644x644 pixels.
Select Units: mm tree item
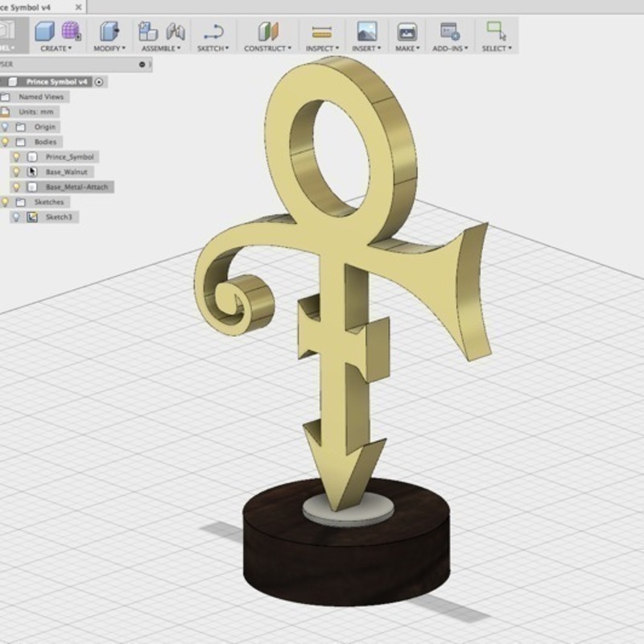[36, 112]
